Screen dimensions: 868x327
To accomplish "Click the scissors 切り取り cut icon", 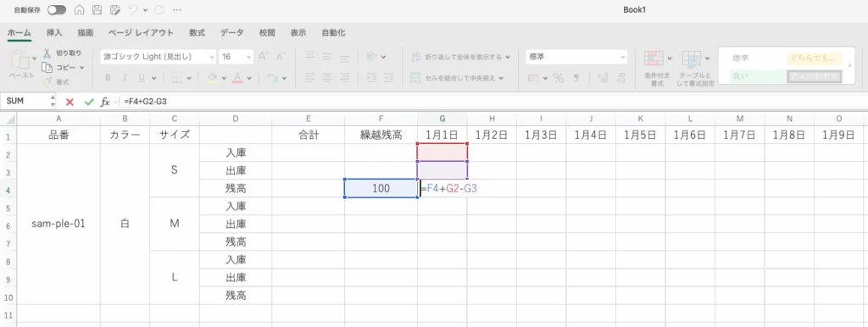I will pyautogui.click(x=47, y=53).
